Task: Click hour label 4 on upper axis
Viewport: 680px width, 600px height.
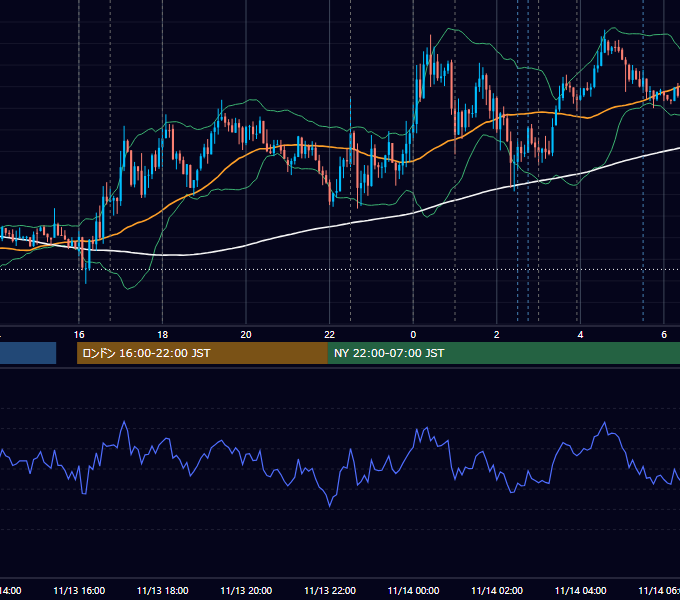Action: 580,335
